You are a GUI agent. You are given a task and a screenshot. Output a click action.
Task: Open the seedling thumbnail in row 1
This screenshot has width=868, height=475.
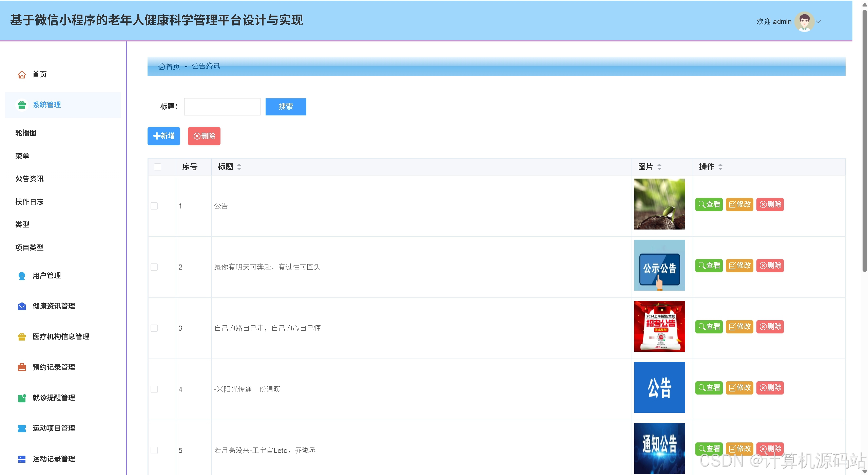coord(659,204)
